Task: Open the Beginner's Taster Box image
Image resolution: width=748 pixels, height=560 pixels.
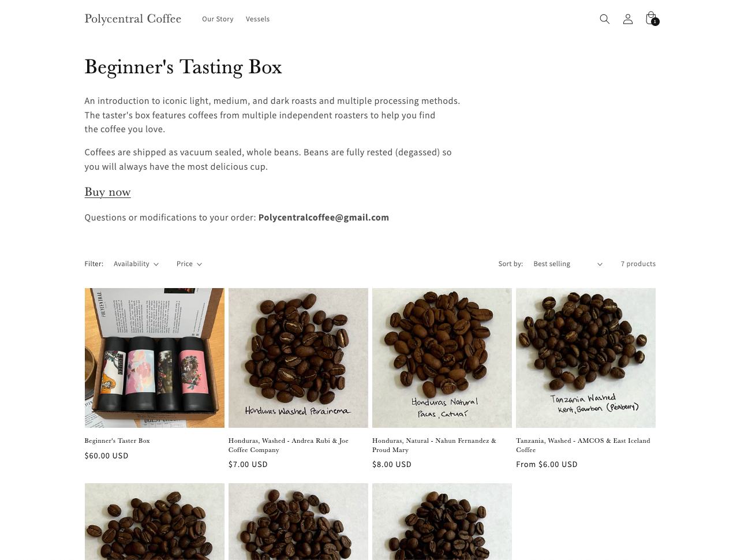Action: click(154, 358)
